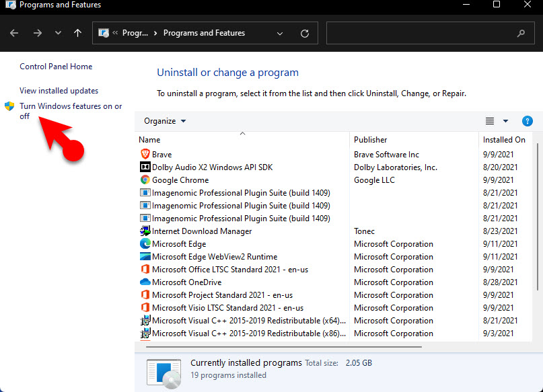This screenshot has height=392, width=543.
Task: Click the search magnifier icon
Action: coord(521,33)
